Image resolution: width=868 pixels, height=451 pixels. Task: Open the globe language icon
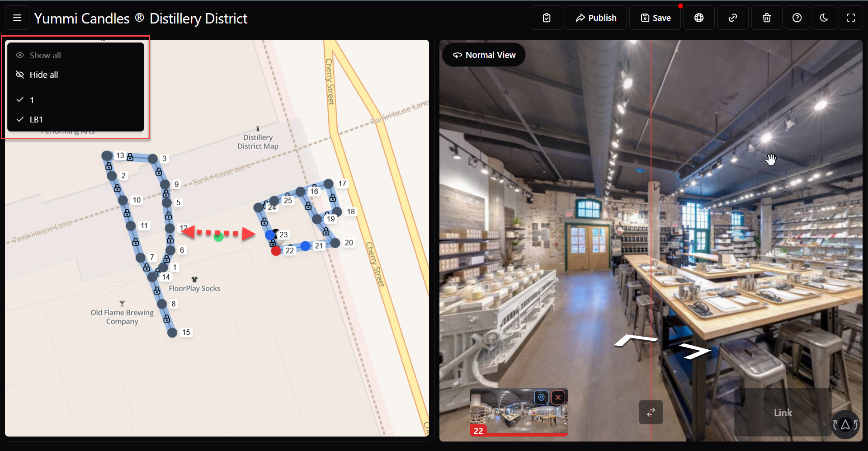pyautogui.click(x=699, y=18)
